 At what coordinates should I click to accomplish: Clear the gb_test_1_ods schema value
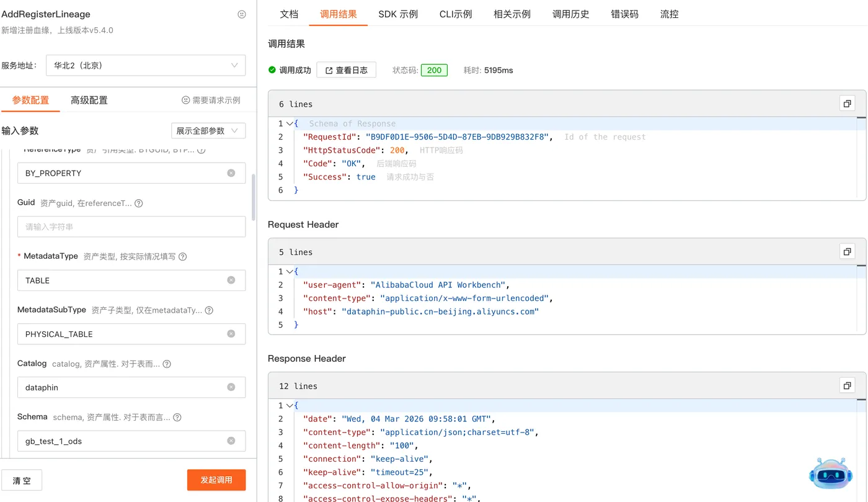point(231,441)
